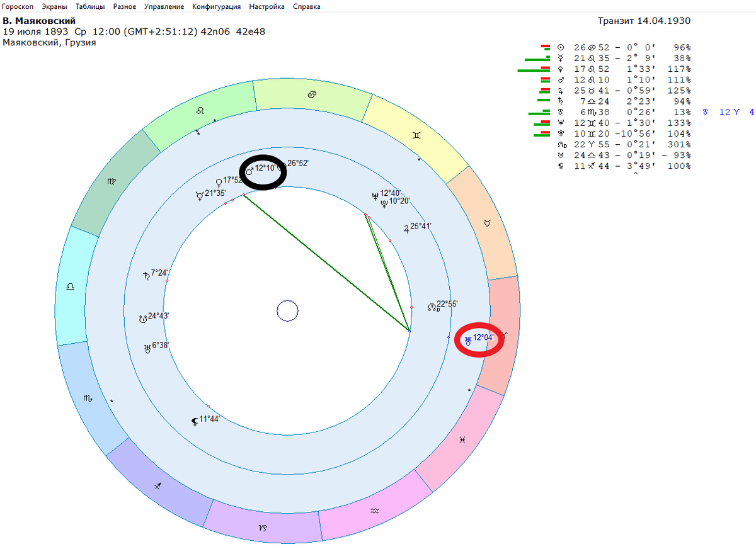Open the Управление menu
The height and width of the screenshot is (554, 756).
(x=164, y=6)
